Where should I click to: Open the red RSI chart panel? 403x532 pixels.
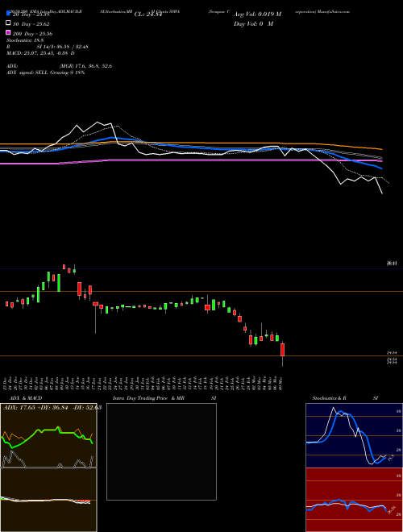(x=354, y=500)
